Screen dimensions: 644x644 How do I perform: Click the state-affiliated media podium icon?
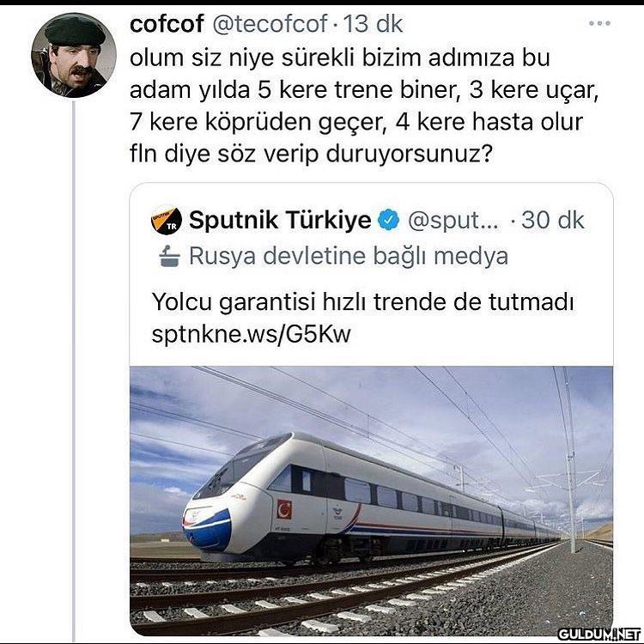click(168, 256)
